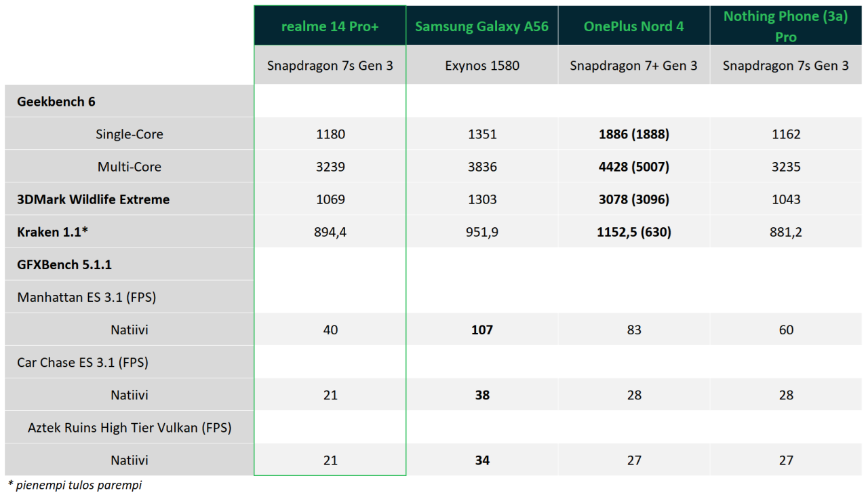Viewport: 868px width, 495px height.
Task: Click Nothing Phone multi-core score 3235
Action: click(786, 167)
